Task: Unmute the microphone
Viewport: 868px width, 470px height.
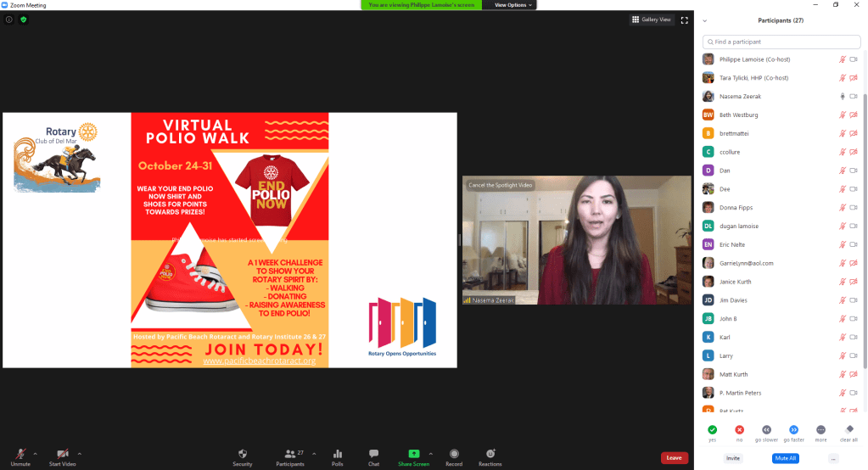Action: tap(20, 454)
